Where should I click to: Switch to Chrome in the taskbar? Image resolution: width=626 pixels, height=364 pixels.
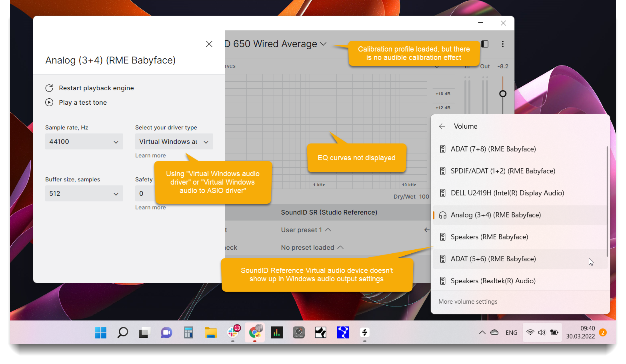tap(255, 332)
